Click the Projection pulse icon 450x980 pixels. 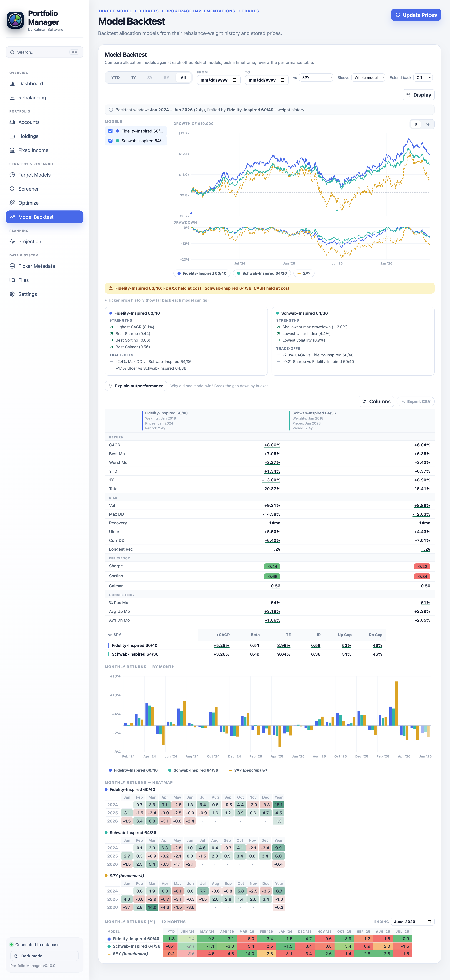pos(12,242)
